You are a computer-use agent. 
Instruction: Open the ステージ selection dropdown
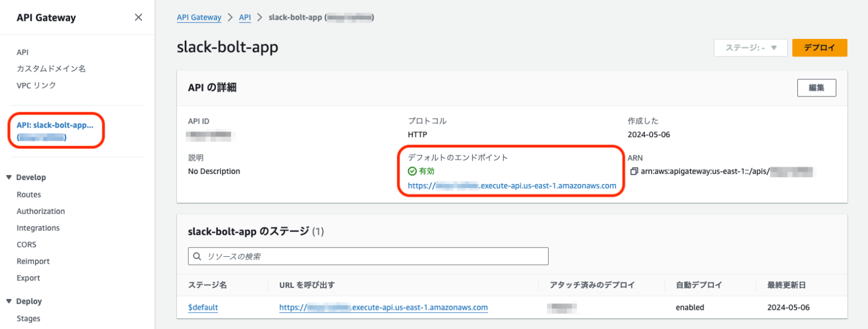tap(750, 48)
